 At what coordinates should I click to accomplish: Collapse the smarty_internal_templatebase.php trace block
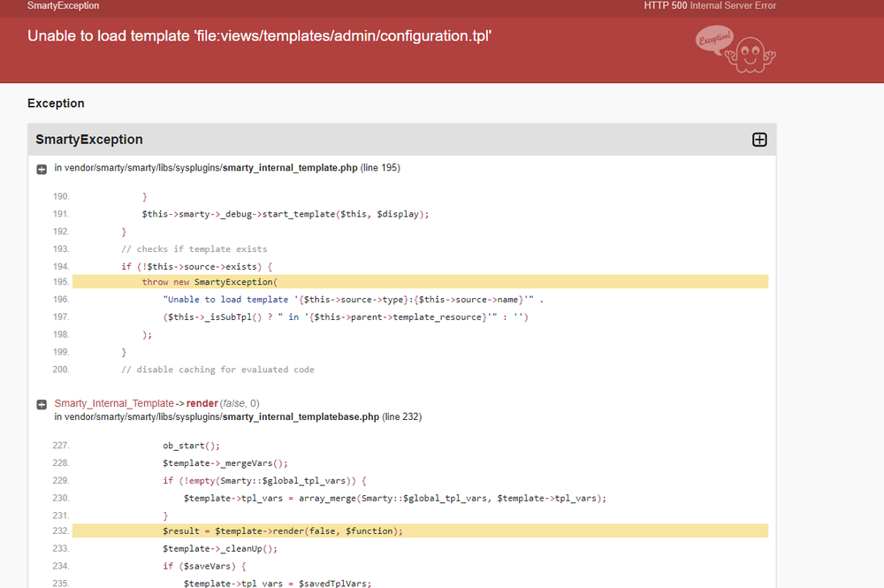point(42,405)
